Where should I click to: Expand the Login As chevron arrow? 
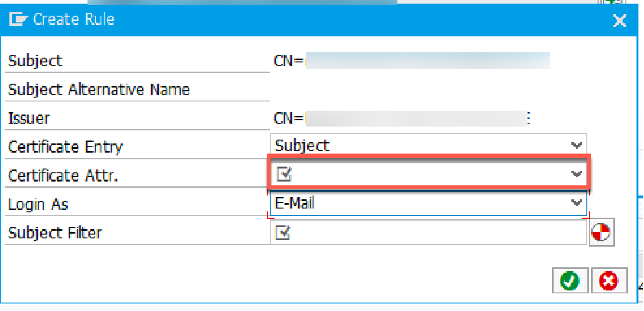[577, 203]
